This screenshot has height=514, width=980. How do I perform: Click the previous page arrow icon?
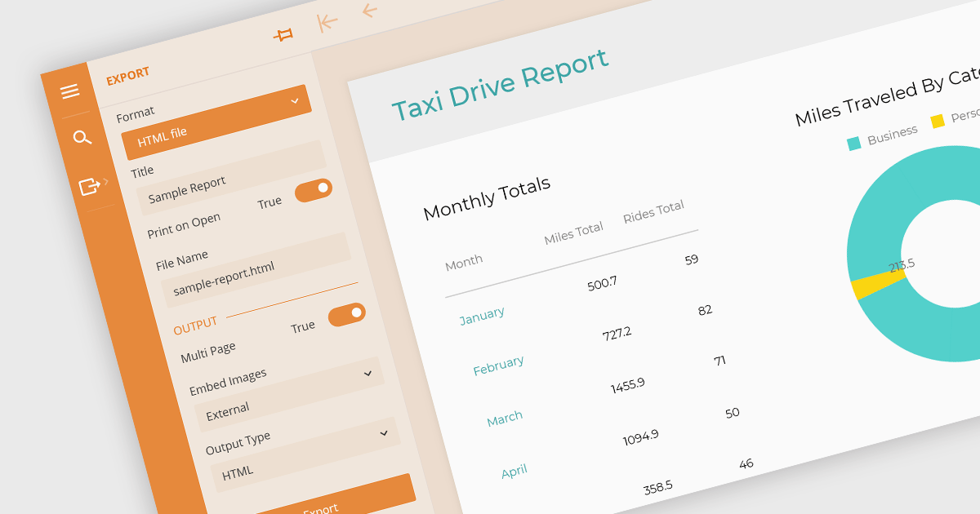pyautogui.click(x=369, y=11)
